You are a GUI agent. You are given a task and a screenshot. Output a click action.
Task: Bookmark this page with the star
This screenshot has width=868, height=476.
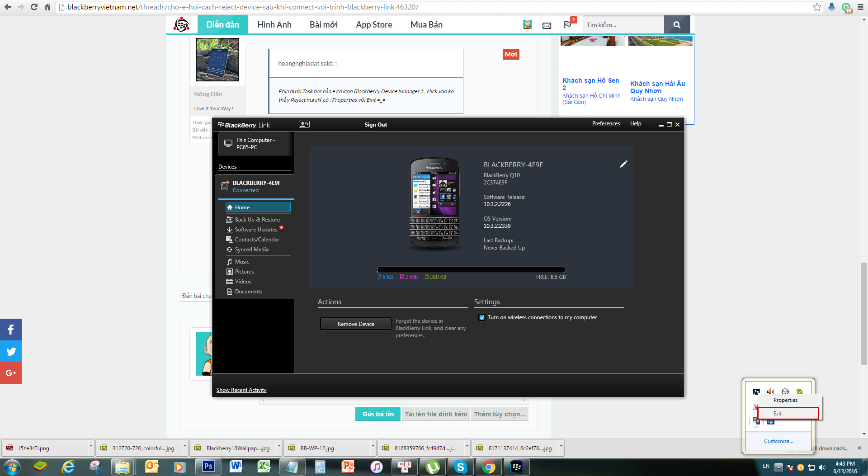(817, 7)
